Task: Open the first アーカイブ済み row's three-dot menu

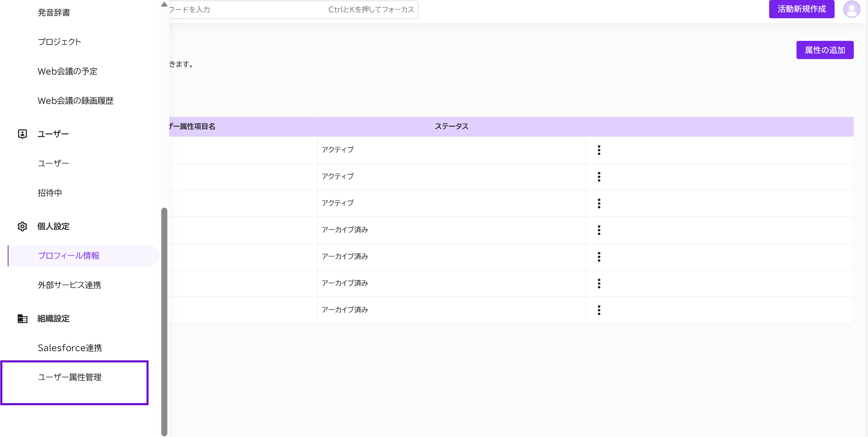Action: point(599,230)
